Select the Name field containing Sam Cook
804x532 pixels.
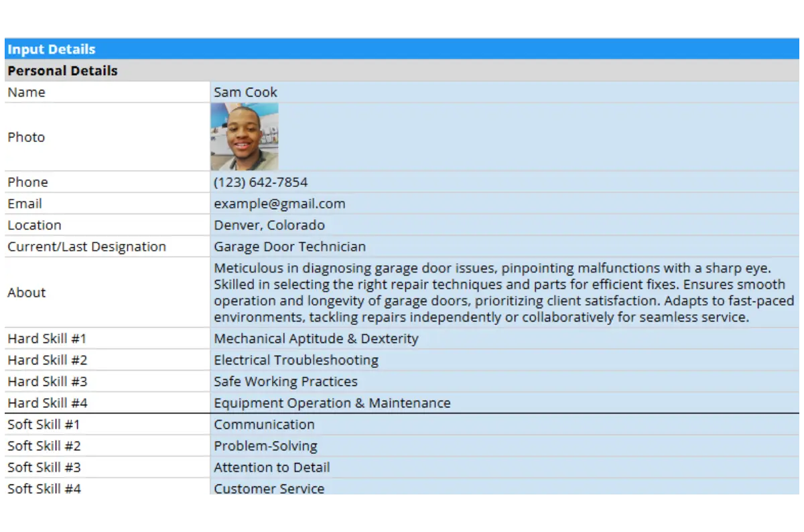pos(245,92)
